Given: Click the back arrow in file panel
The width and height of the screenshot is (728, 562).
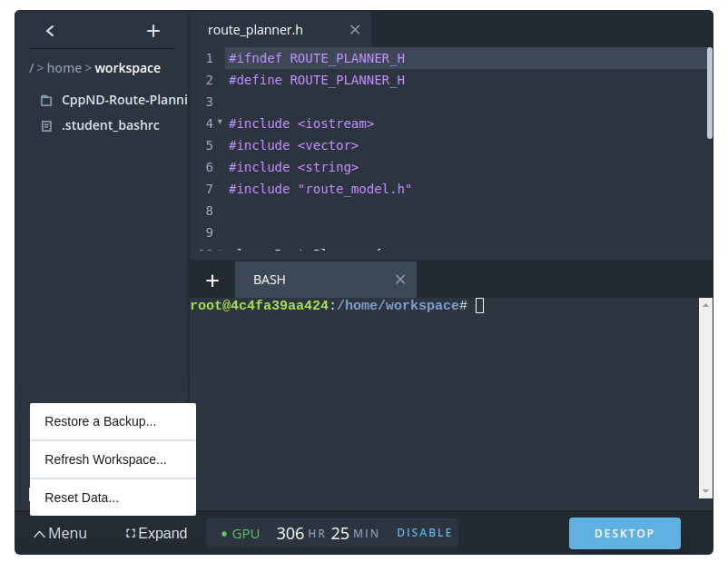Looking at the screenshot, I should pyautogui.click(x=50, y=31).
